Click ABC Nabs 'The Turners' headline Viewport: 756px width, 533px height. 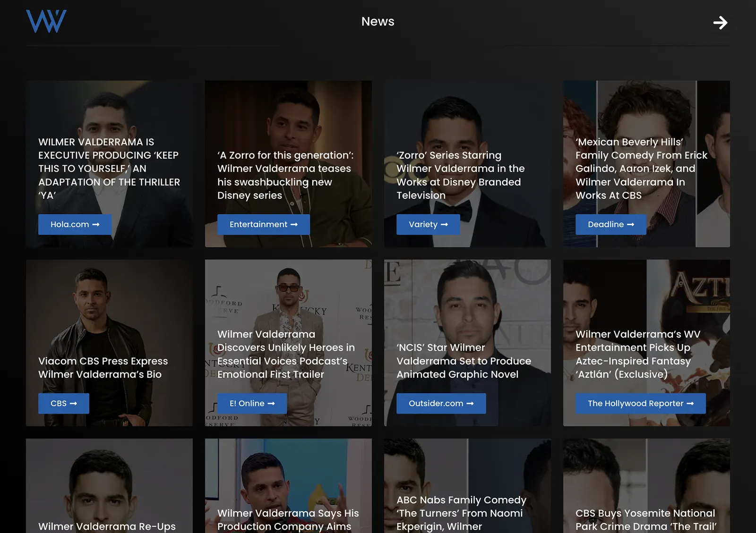[461, 513]
